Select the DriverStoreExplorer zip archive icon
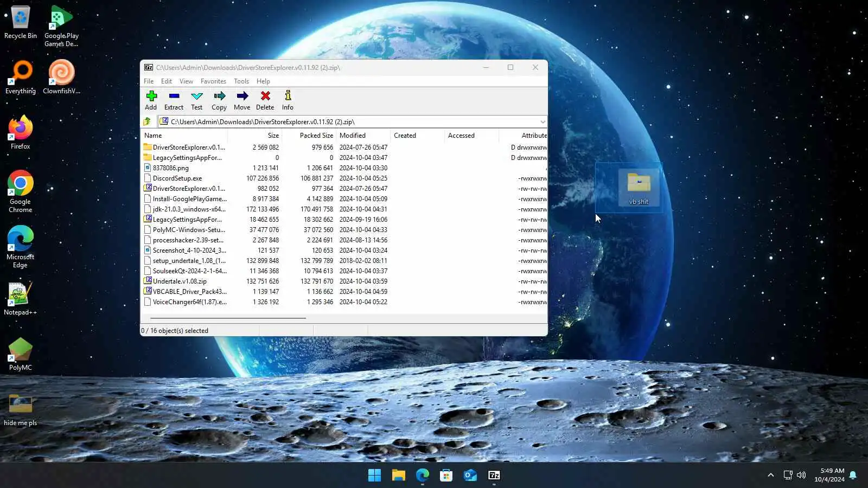The height and width of the screenshot is (488, 868). tap(148, 188)
